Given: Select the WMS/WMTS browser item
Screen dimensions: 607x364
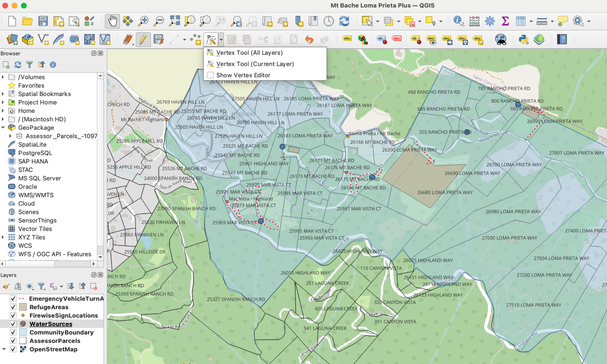Looking at the screenshot, I should pos(36,195).
